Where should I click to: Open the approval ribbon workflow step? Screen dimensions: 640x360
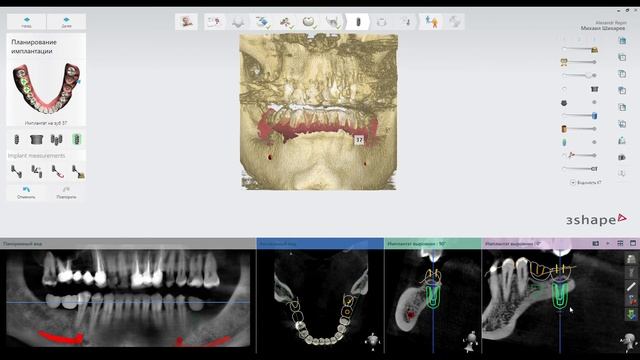[431, 22]
